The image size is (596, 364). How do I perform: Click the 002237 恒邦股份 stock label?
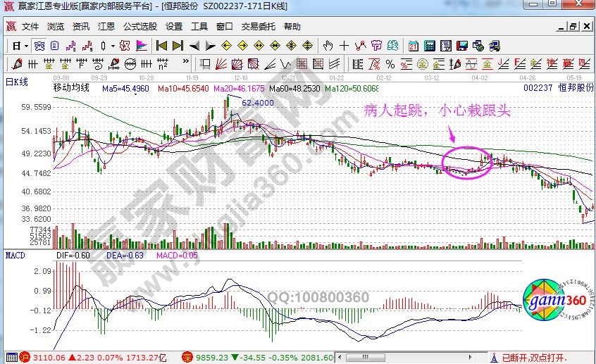click(559, 88)
